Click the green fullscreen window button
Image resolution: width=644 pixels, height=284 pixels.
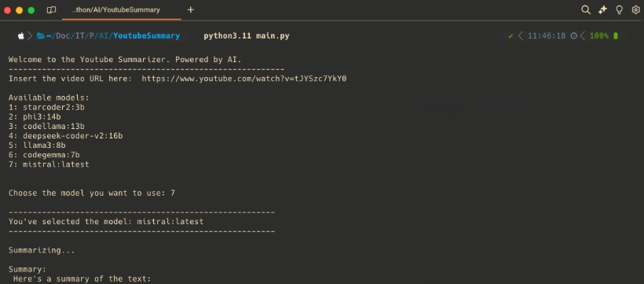tap(31, 10)
